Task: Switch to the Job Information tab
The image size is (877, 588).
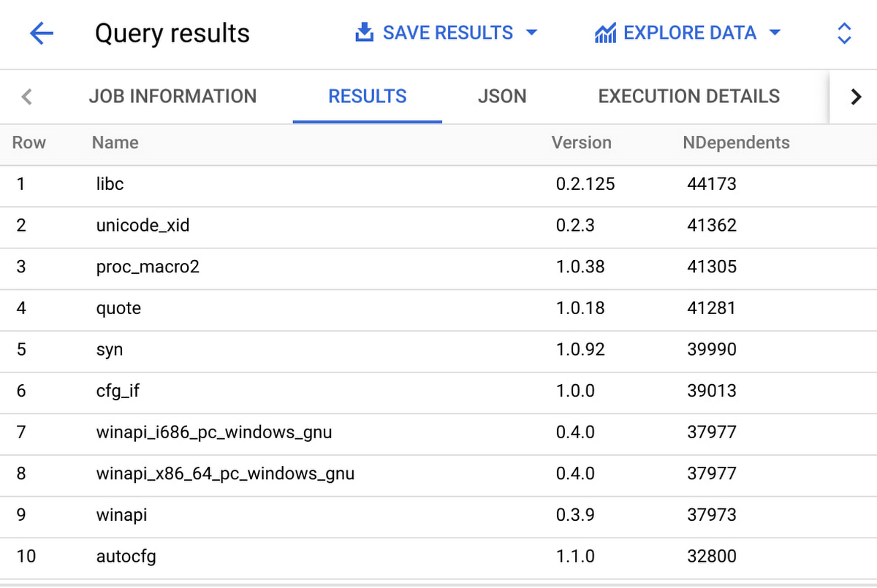Action: tap(172, 96)
